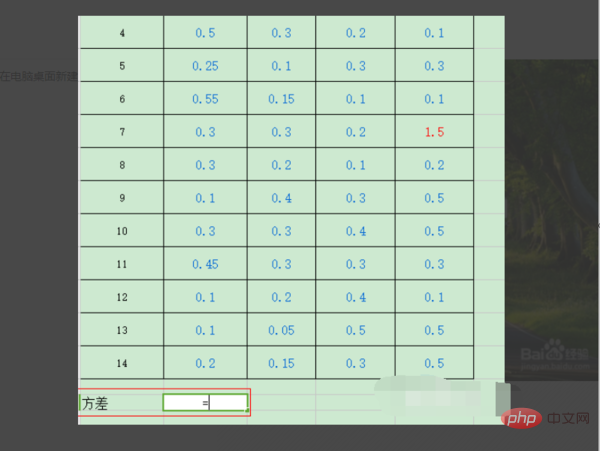
Task: Click the 0.1 cell in row 5
Action: click(x=281, y=65)
